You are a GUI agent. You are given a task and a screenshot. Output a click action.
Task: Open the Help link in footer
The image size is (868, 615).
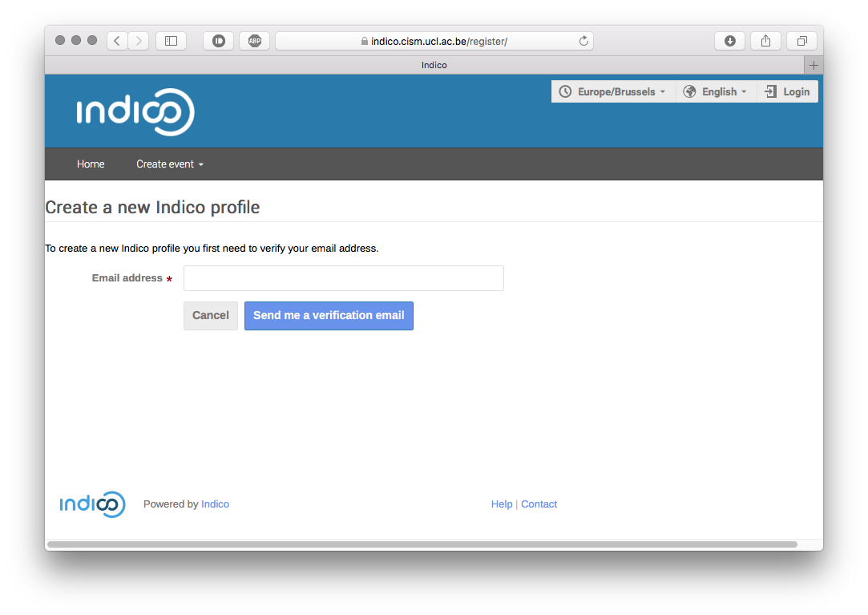[x=502, y=504]
